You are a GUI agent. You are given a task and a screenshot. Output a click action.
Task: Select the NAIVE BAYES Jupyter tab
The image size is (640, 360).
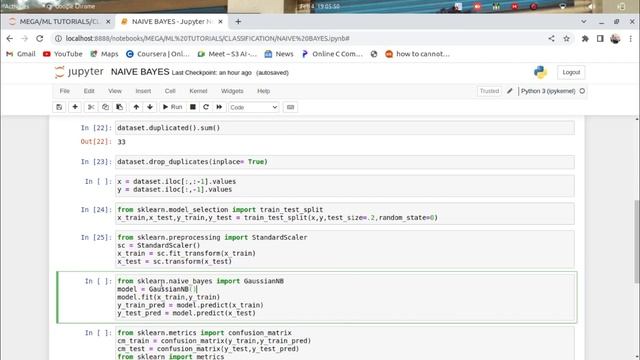[x=172, y=22]
